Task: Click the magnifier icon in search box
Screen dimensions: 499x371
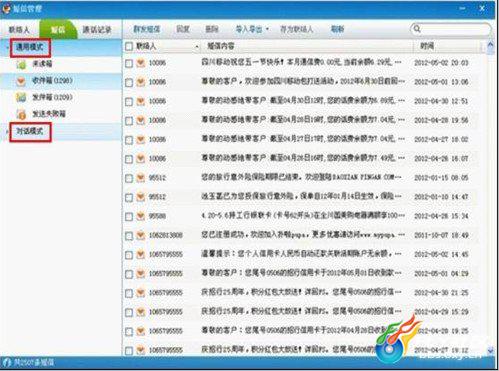Action: 417,29
